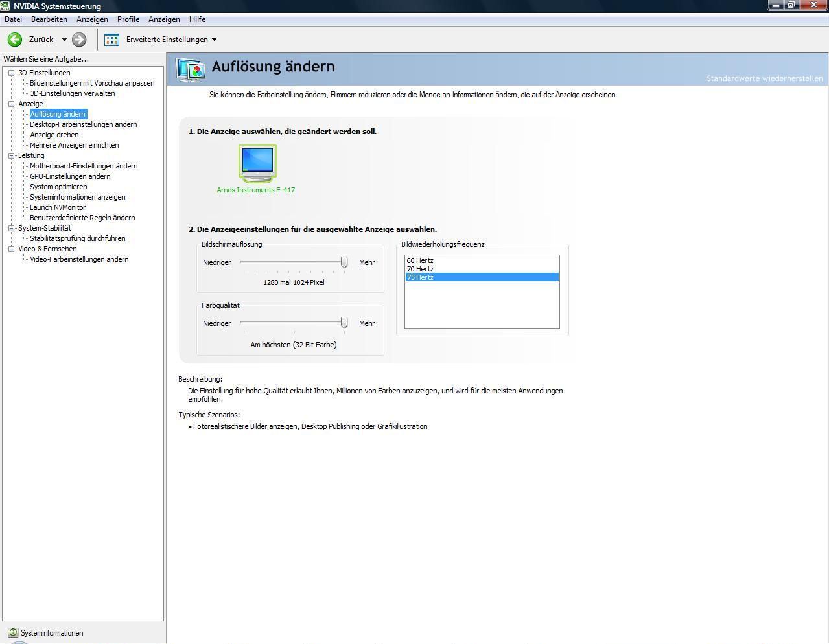
Task: Open the Bearbeiten menu
Action: pyautogui.click(x=49, y=19)
